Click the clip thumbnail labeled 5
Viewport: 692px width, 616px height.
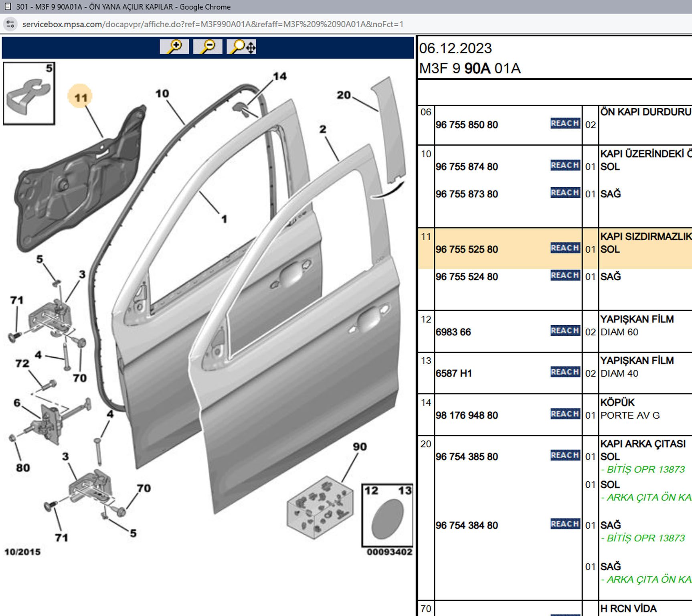[29, 93]
